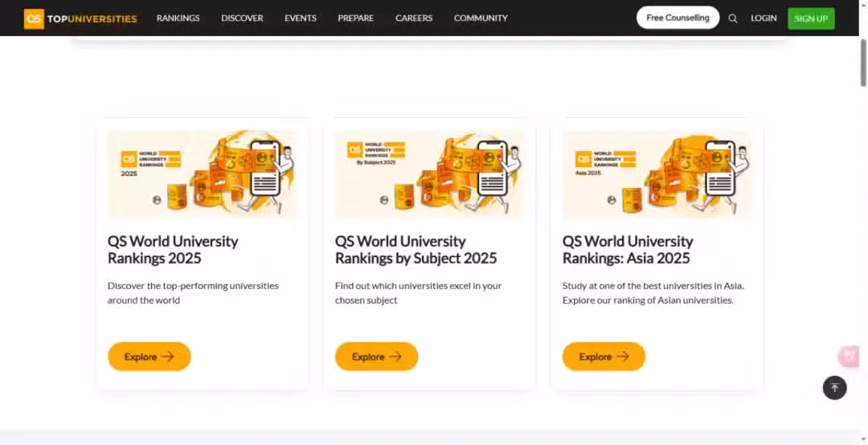The width and height of the screenshot is (868, 445).
Task: Open the PREPARE menu
Action: coord(355,18)
